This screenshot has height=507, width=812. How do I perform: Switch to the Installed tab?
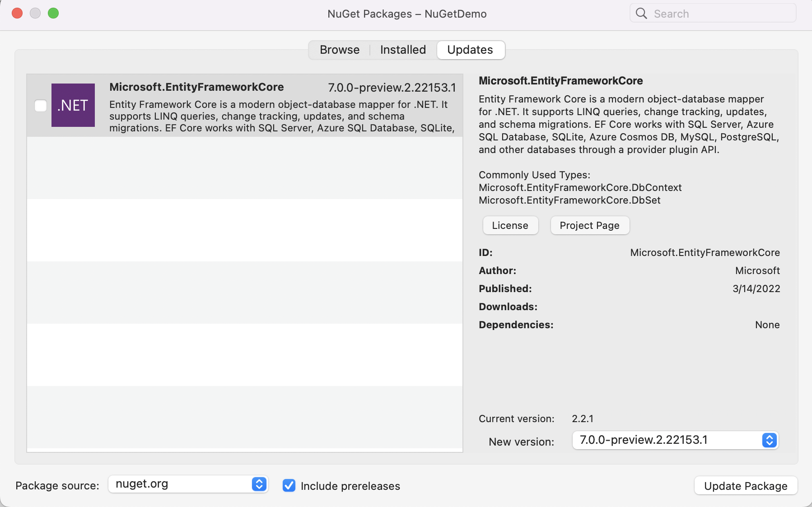pos(402,50)
